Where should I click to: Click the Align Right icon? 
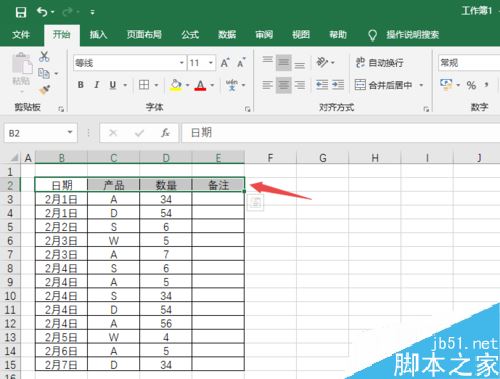[x=300, y=85]
